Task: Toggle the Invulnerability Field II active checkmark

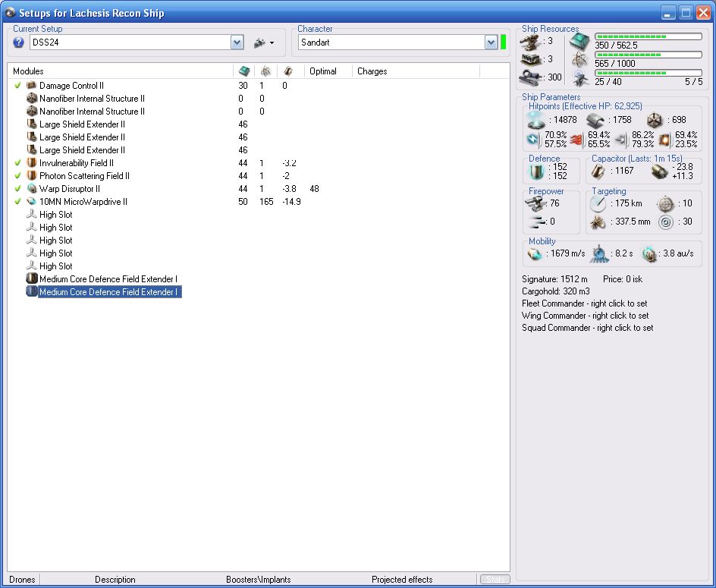Action: [17, 162]
